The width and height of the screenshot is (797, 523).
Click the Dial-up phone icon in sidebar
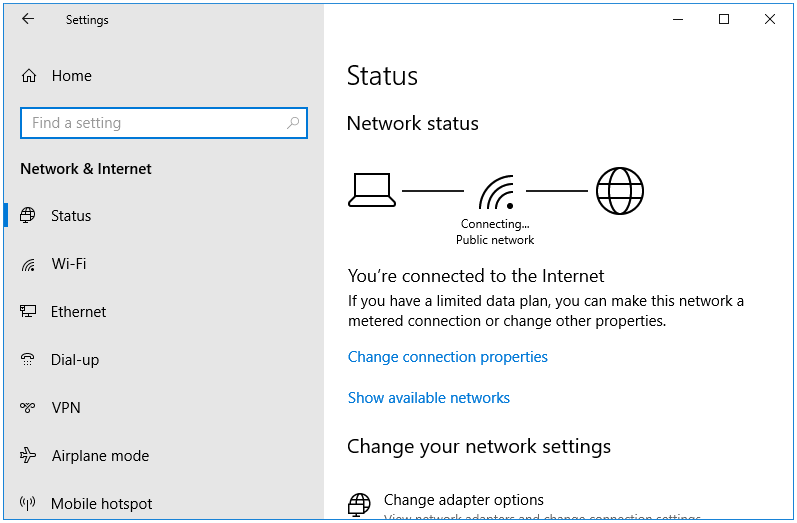(27, 359)
